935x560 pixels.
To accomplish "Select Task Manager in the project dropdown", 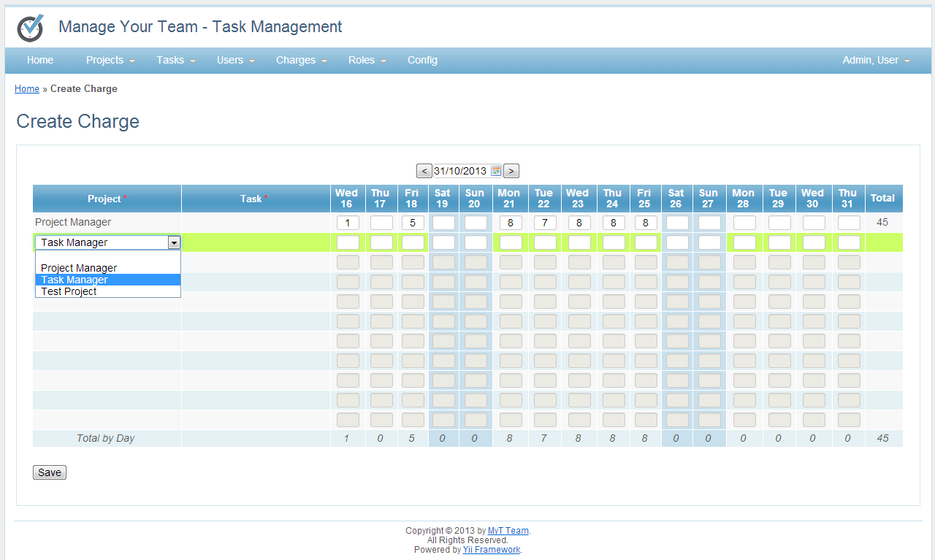I will pos(75,279).
